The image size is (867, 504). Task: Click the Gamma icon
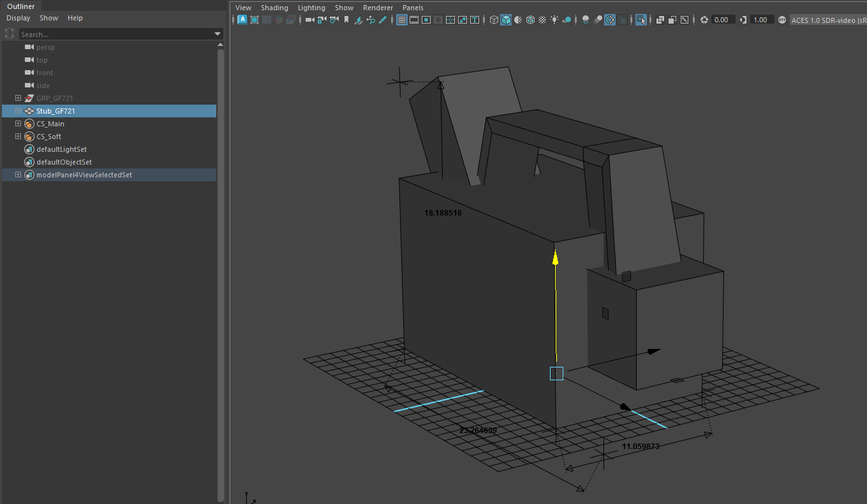(743, 20)
